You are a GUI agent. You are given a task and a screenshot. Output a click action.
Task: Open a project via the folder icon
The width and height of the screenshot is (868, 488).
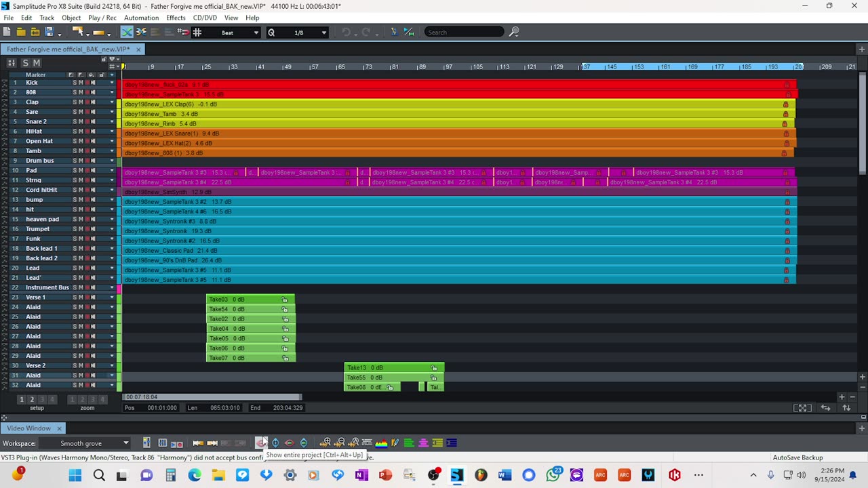pyautogui.click(x=21, y=32)
